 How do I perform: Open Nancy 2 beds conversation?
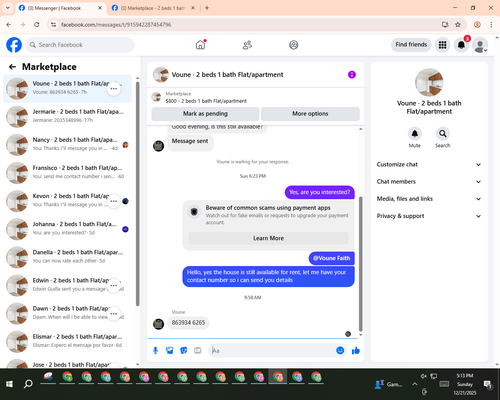coord(67,145)
